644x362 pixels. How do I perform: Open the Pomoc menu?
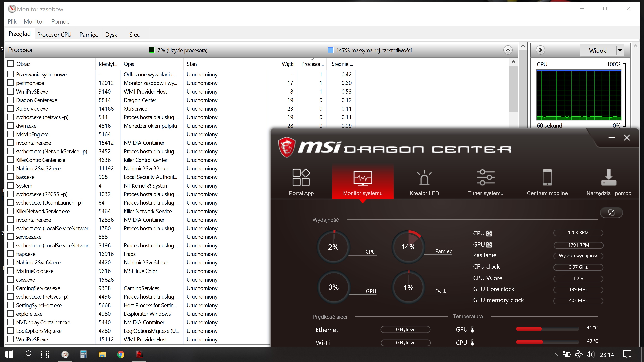pos(60,21)
